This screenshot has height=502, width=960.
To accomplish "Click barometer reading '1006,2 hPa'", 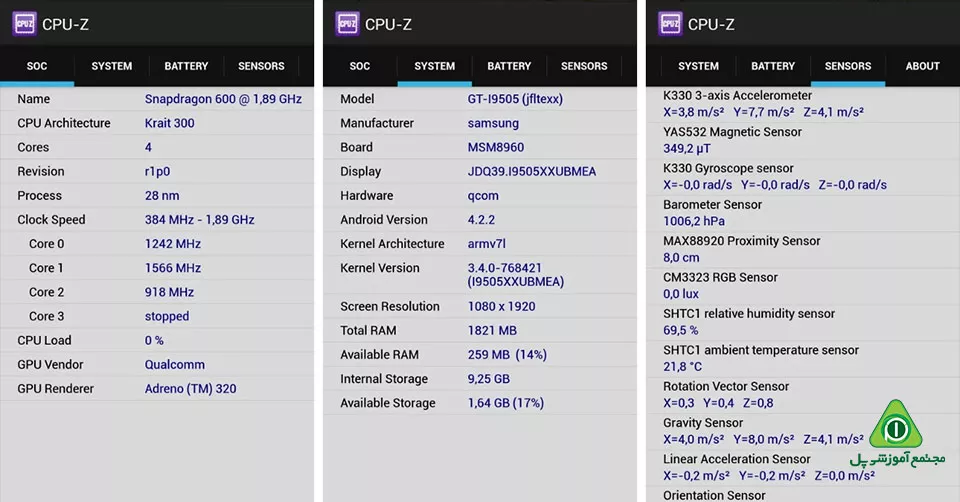I will point(694,222).
